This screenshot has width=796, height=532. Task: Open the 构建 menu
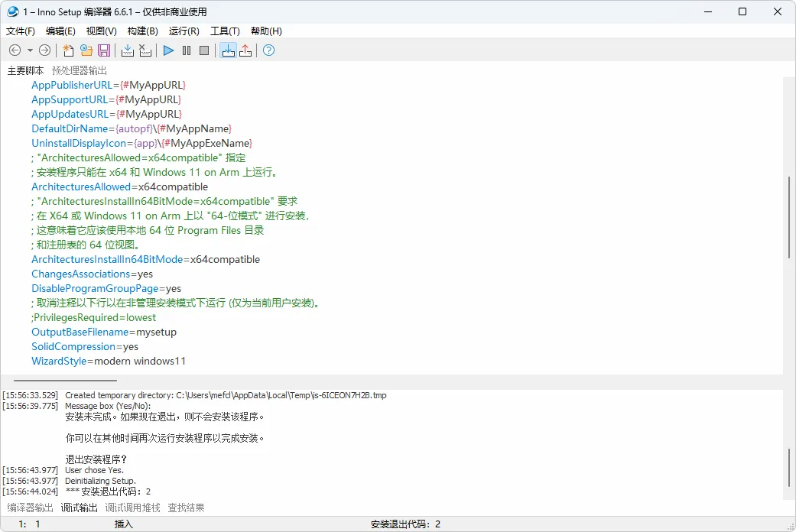point(141,31)
